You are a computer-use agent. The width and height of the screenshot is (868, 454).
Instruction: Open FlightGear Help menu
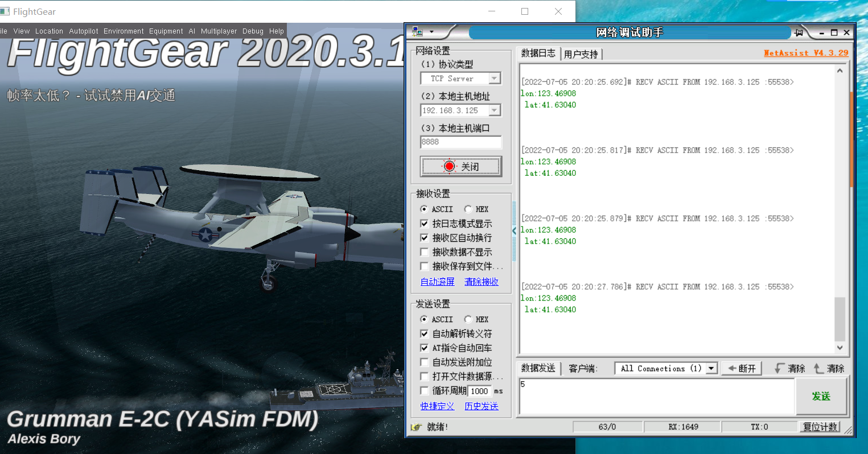(277, 31)
